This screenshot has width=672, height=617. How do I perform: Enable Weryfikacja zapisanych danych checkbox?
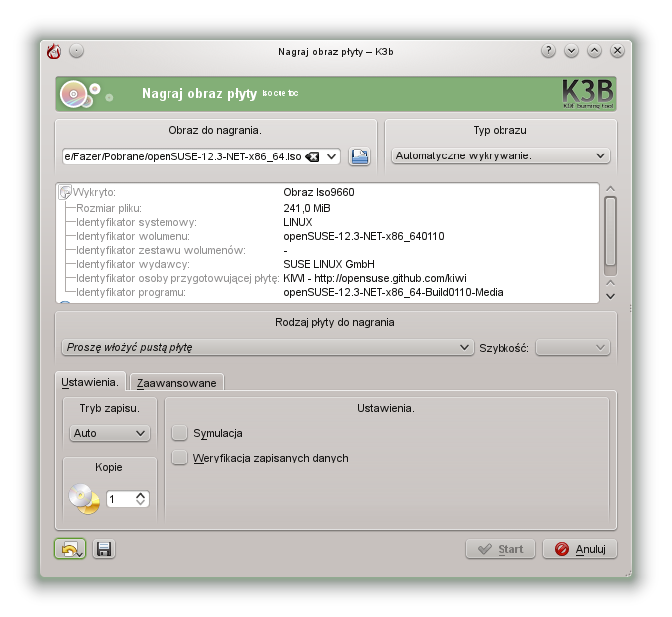click(180, 458)
